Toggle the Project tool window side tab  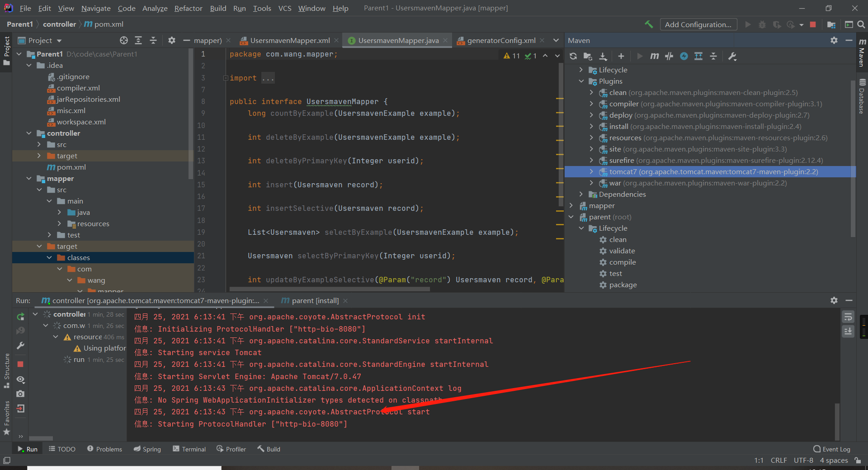[x=6, y=51]
